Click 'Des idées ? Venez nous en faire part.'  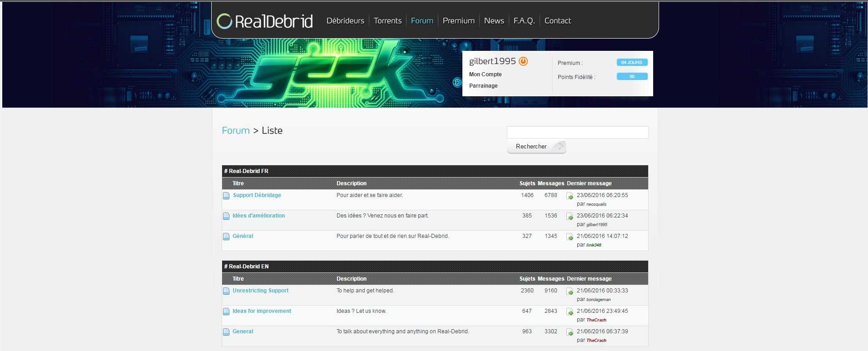point(382,216)
